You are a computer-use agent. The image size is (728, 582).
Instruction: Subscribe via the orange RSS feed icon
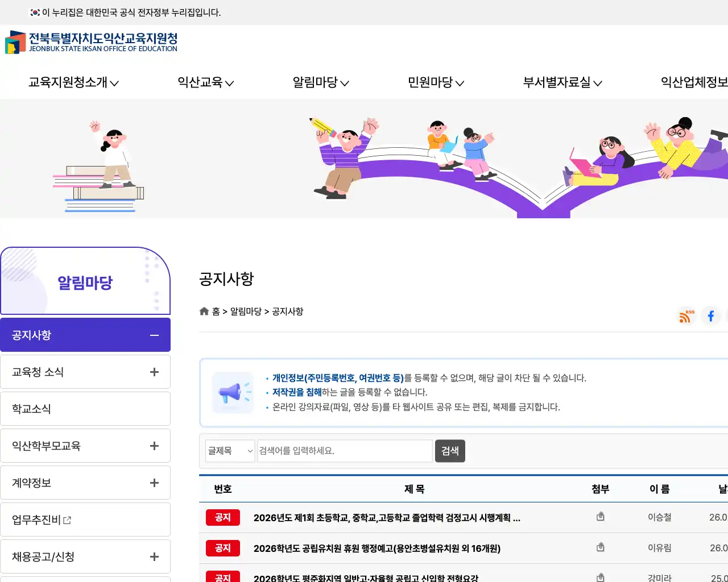(x=685, y=316)
